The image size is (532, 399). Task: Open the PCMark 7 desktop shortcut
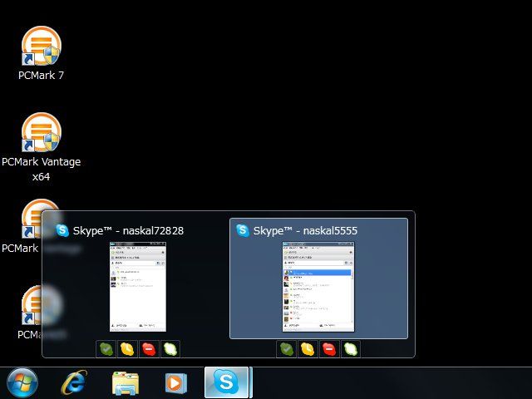tap(42, 52)
